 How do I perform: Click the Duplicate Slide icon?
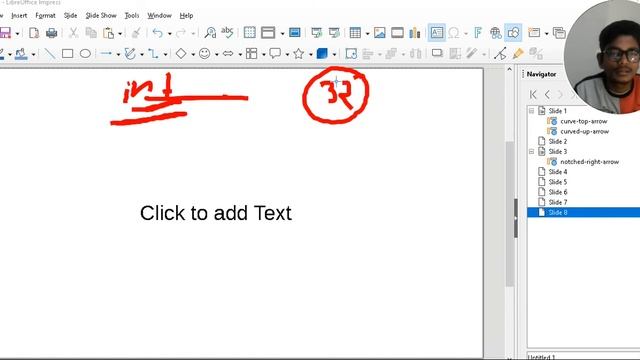pyautogui.click(x=559, y=33)
